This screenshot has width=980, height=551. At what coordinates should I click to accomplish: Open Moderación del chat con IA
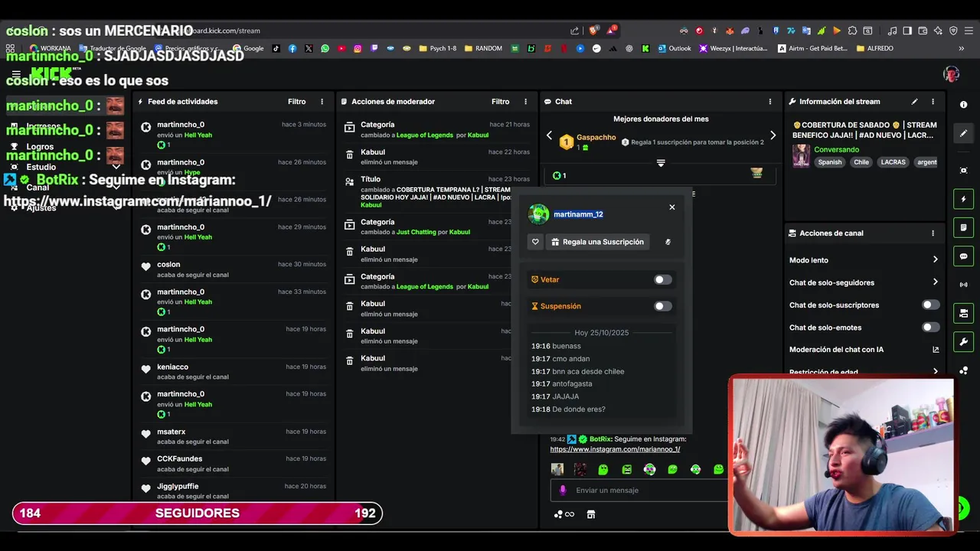864,350
